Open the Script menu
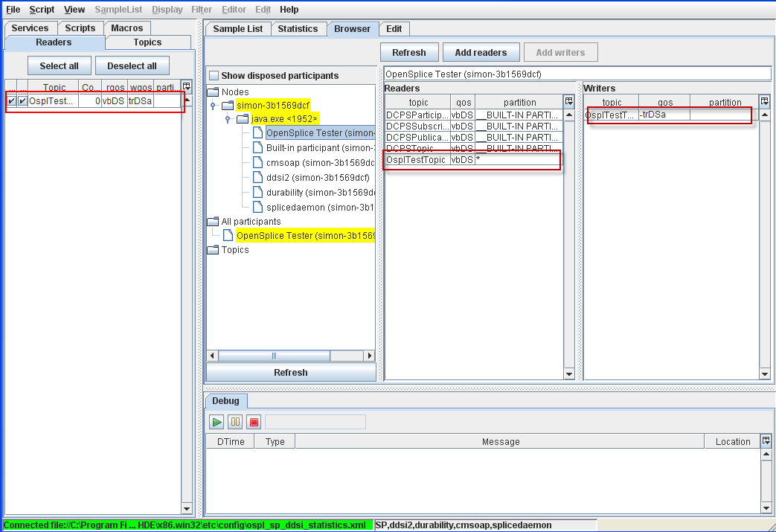This screenshot has width=776, height=532. [x=42, y=10]
